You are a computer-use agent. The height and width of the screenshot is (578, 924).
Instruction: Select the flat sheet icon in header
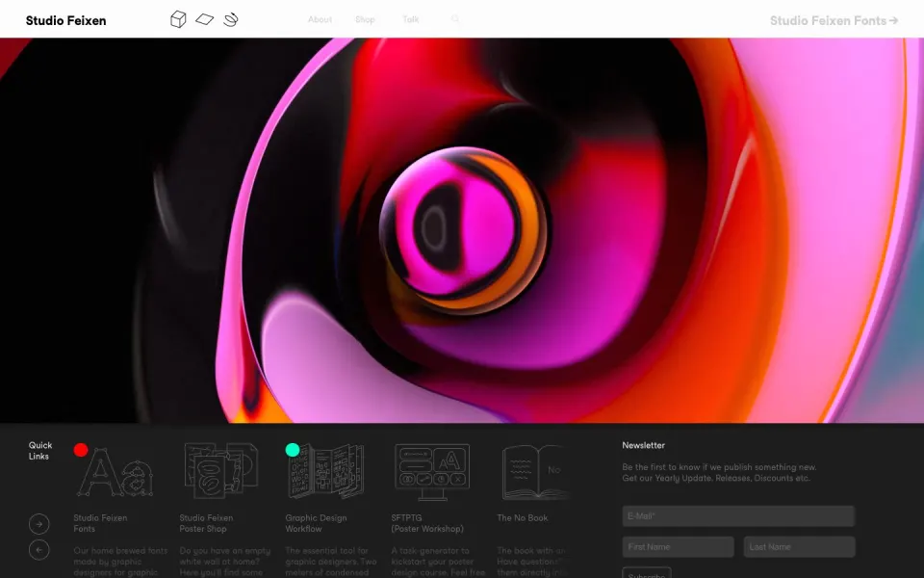point(204,19)
